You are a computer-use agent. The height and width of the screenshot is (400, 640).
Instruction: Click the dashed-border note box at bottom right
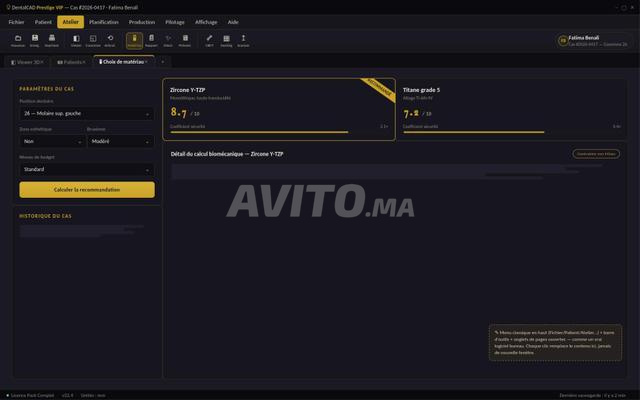click(555, 342)
